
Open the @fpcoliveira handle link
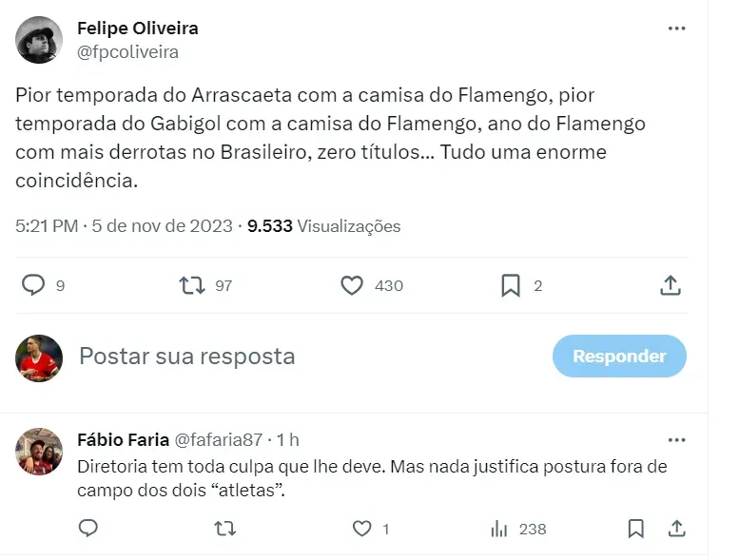tap(127, 52)
